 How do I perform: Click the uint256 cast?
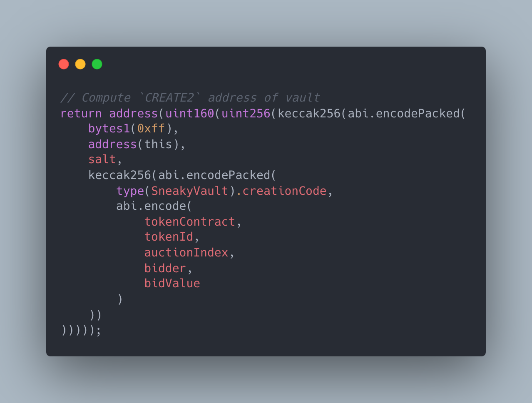coord(246,113)
